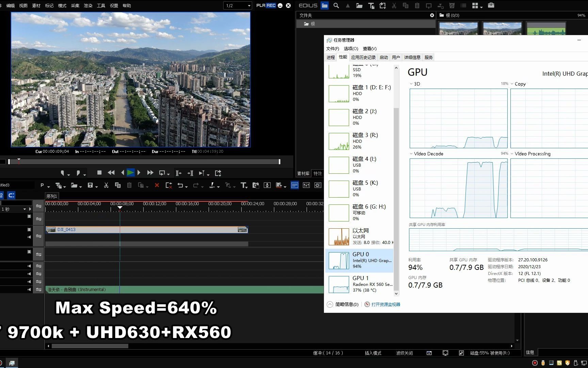
Task: Click the Create title T icon
Action: pos(243,185)
